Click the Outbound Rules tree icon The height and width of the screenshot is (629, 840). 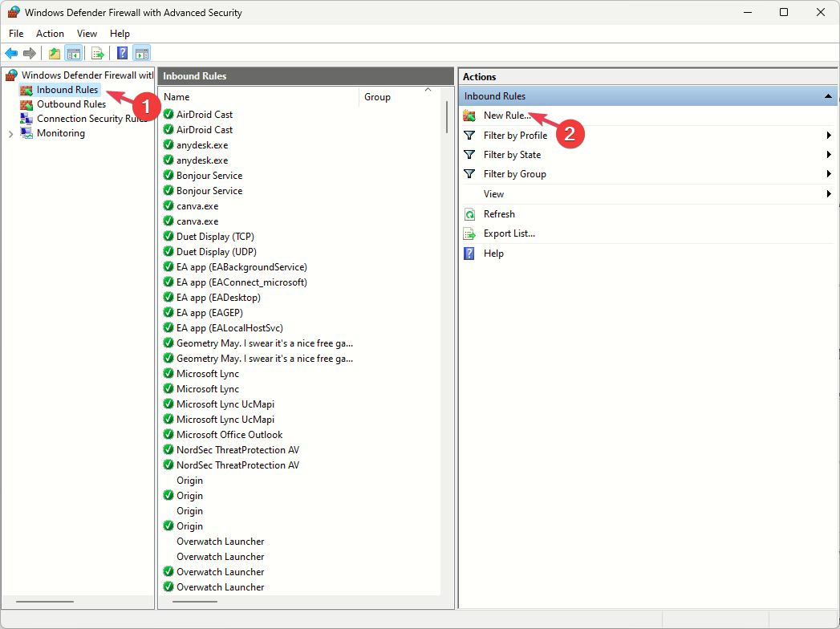click(26, 104)
